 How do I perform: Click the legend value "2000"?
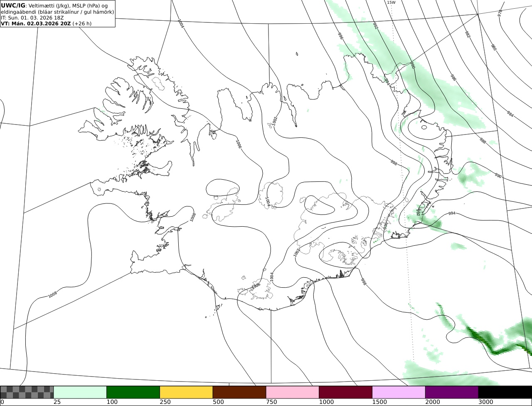(x=433, y=402)
